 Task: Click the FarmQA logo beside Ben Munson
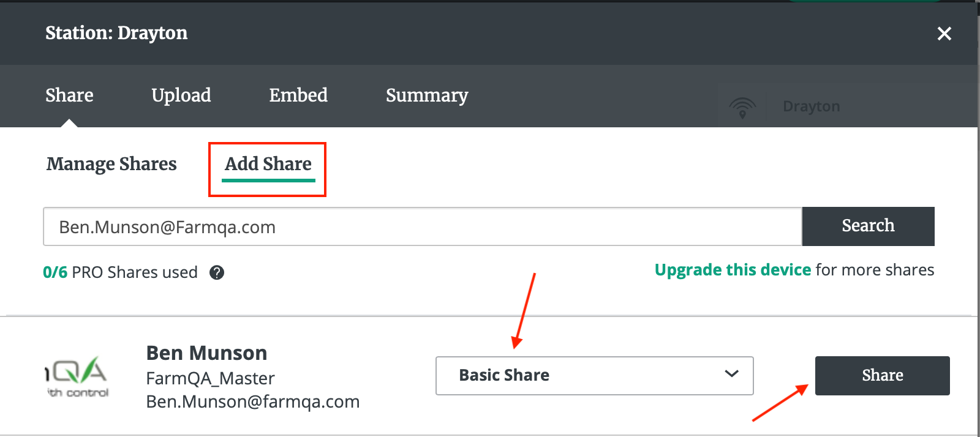tap(78, 376)
